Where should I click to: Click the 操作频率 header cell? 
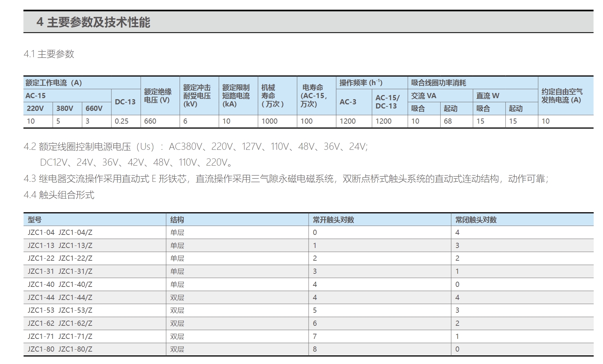point(361,83)
